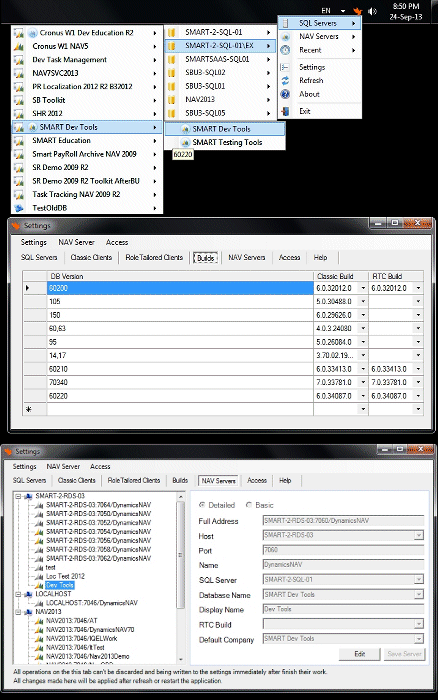Select DB Version cell 60210
The height and width of the screenshot is (700, 438).
coord(180,369)
